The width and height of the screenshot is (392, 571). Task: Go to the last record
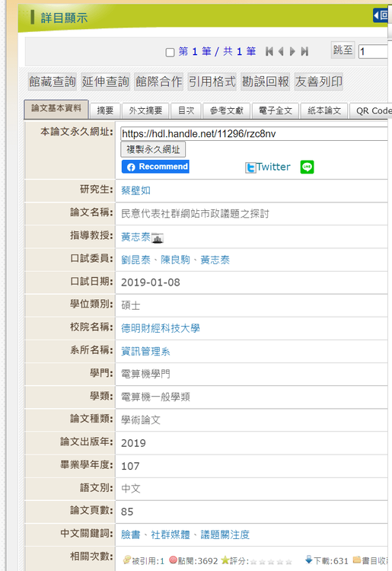[x=304, y=51]
